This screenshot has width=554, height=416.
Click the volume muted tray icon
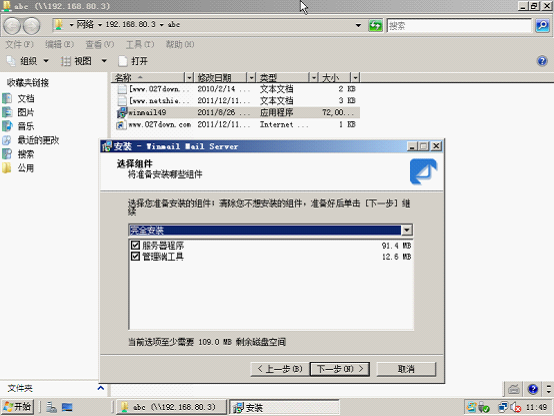point(516,408)
